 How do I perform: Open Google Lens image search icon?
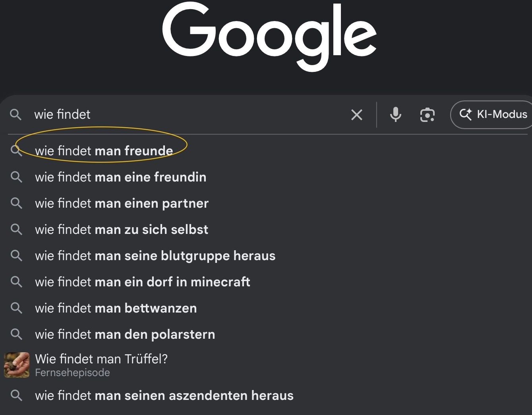pos(427,115)
